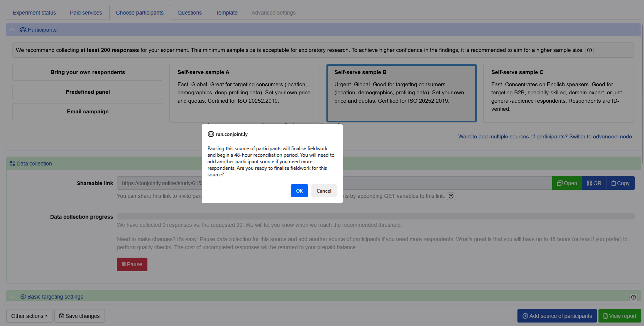Click the Data collection section icon

pyautogui.click(x=12, y=164)
